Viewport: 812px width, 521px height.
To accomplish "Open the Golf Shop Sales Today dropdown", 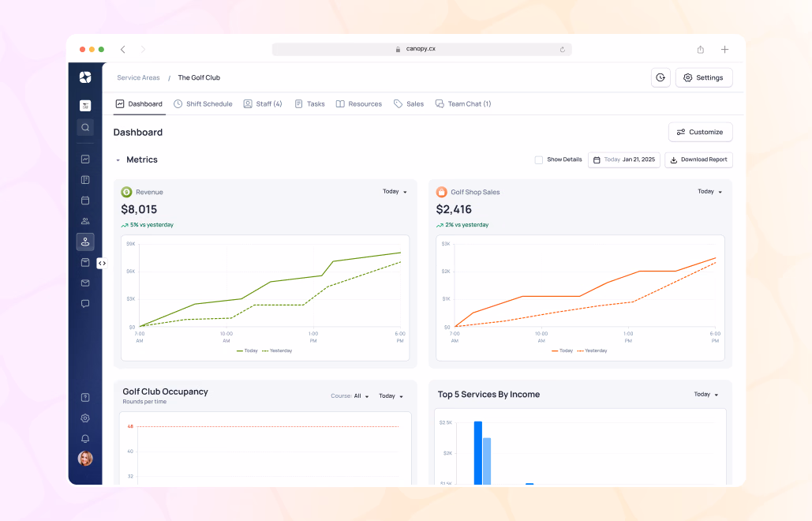I will (x=709, y=192).
